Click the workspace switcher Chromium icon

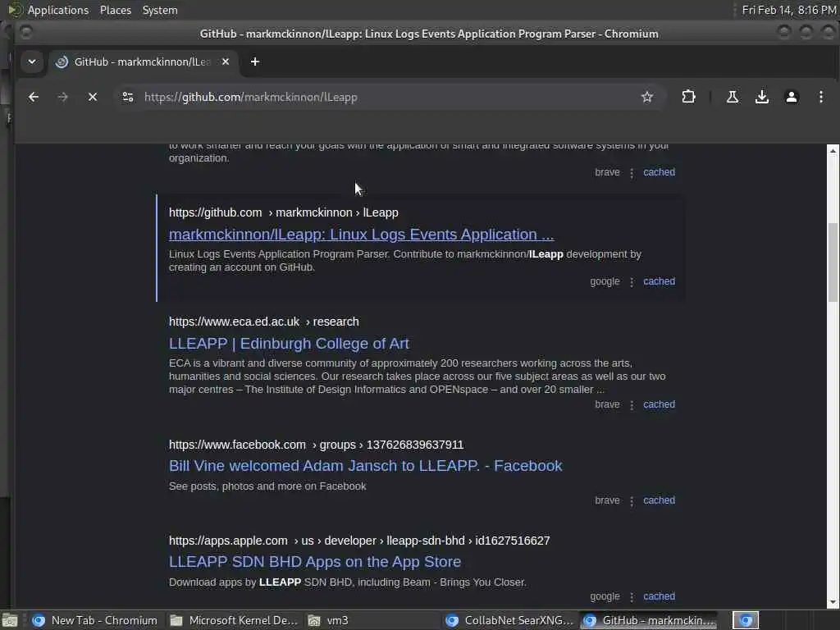[746, 620]
